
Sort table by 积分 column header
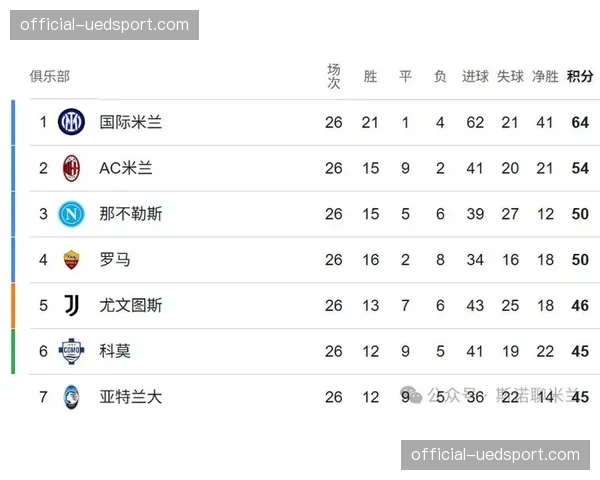click(x=580, y=76)
